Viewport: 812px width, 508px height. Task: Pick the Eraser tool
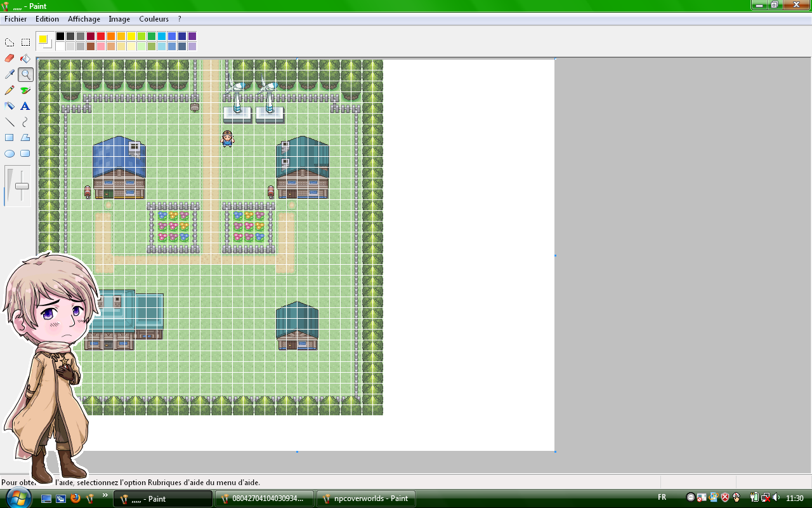[10, 58]
